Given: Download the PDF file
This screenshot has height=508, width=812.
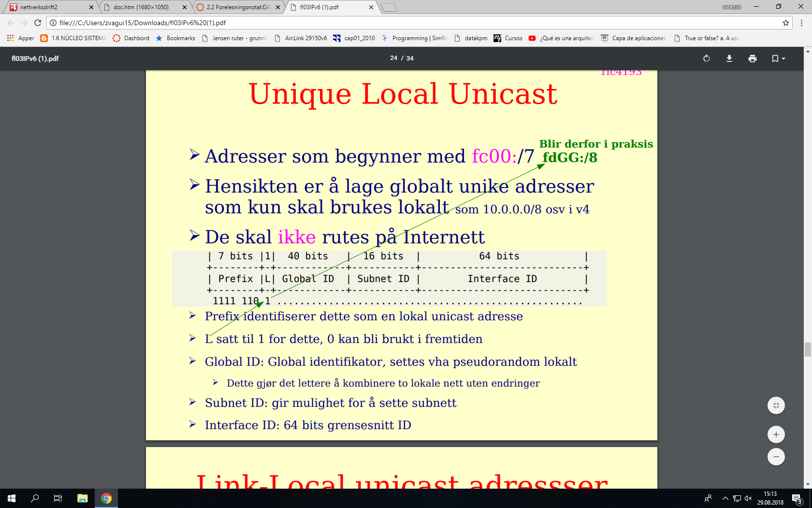Looking at the screenshot, I should pos(729,59).
